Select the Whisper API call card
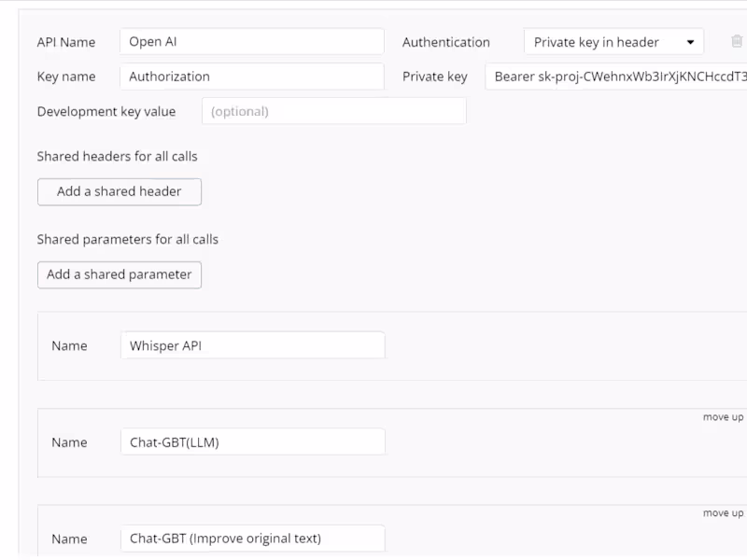 tap(560, 345)
